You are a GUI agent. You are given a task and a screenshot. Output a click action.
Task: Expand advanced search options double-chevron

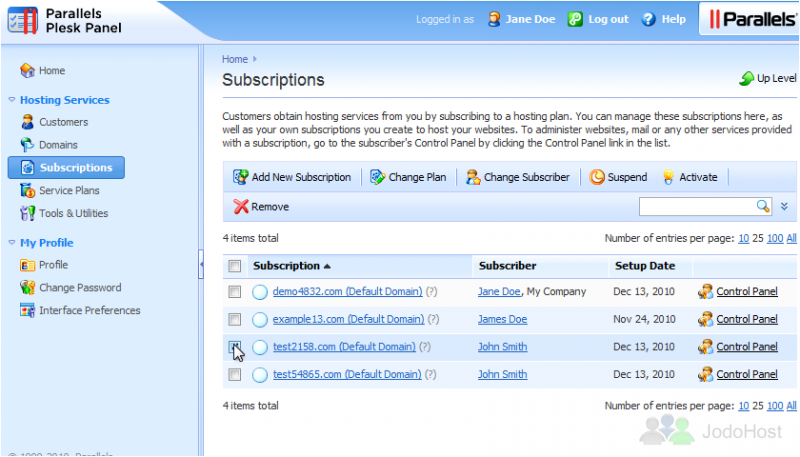click(785, 206)
